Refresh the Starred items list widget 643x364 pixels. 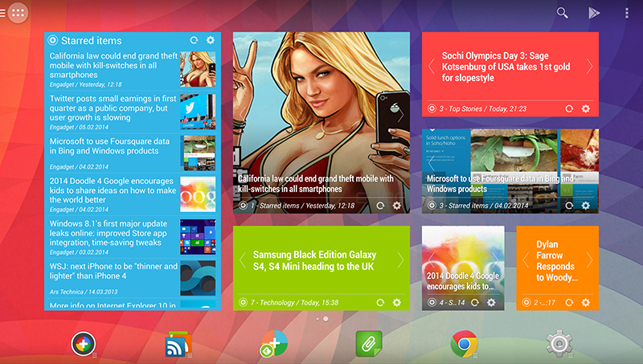pyautogui.click(x=194, y=40)
